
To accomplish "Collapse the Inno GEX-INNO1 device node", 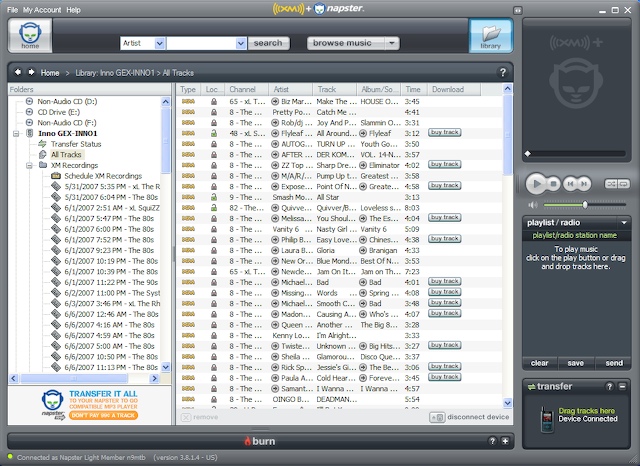I will 16,133.
